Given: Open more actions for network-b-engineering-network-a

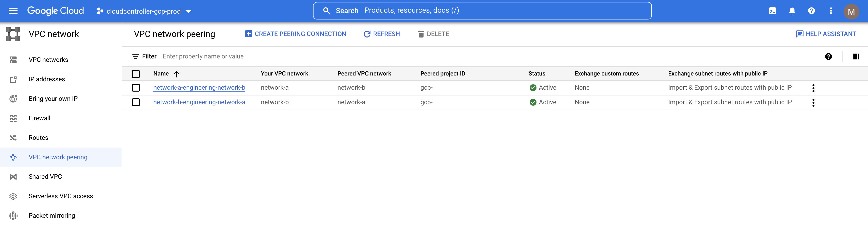Looking at the screenshot, I should pos(813,103).
